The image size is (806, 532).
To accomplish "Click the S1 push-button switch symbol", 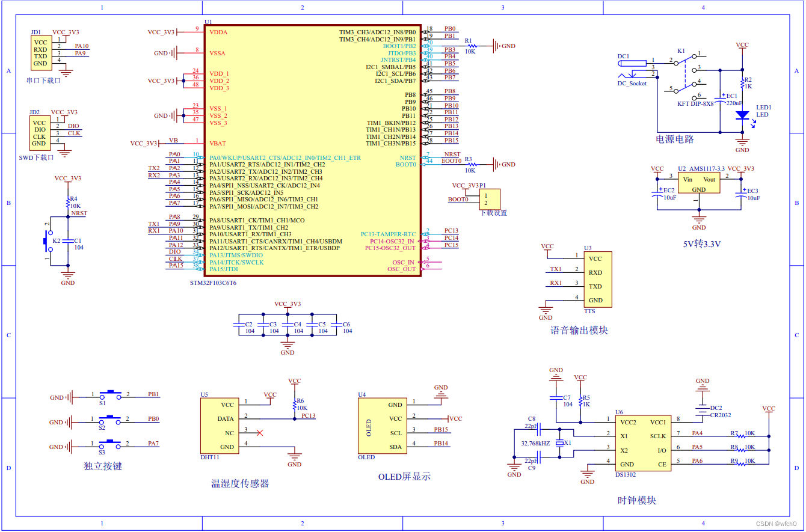I will 111,394.
